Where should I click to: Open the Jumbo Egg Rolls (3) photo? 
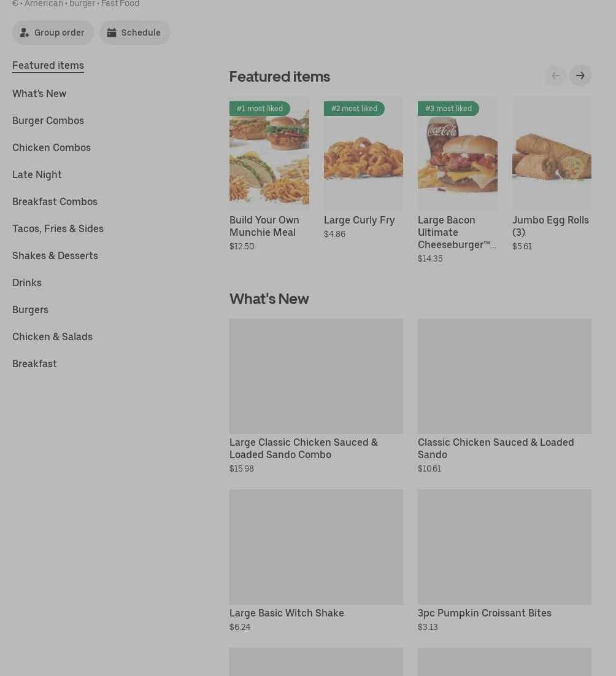(552, 153)
